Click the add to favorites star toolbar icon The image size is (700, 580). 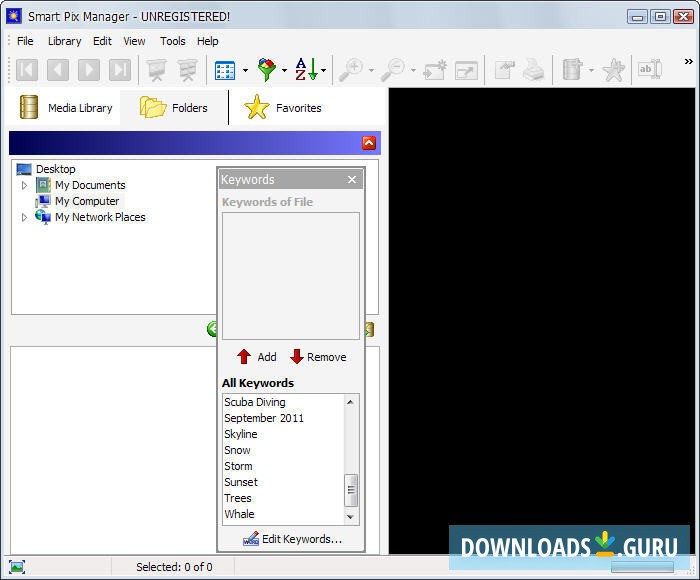(x=613, y=70)
